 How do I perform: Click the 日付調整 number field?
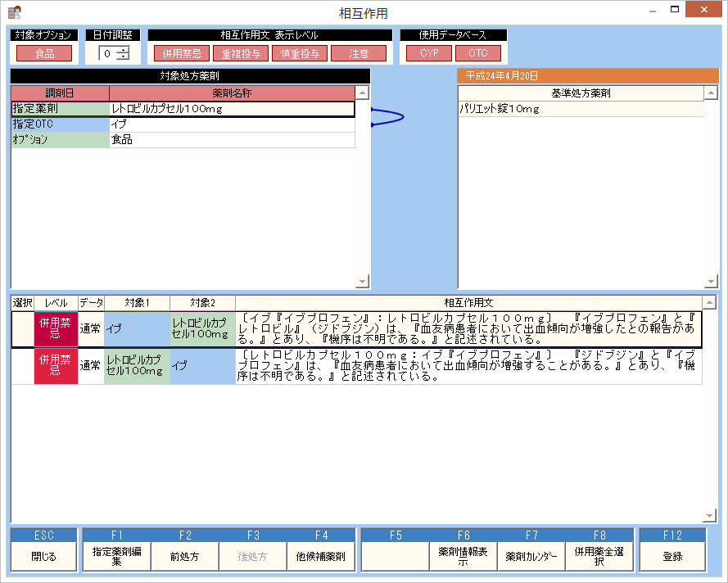[108, 53]
